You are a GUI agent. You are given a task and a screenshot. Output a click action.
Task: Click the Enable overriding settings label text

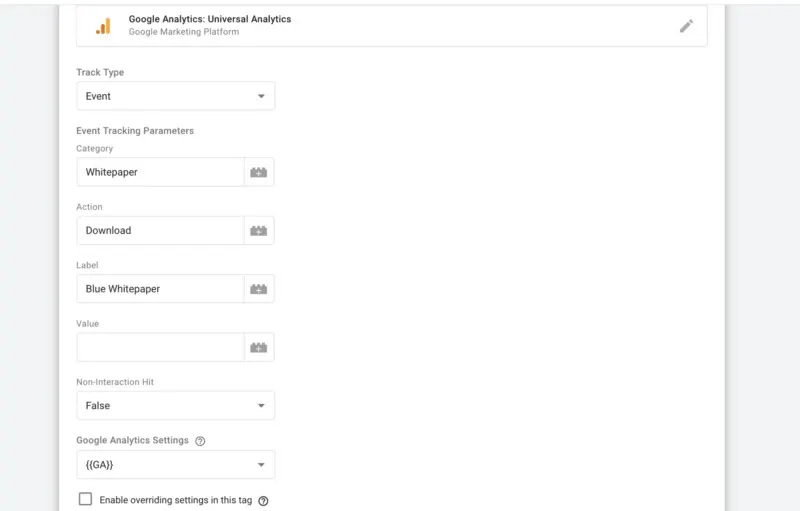point(176,500)
